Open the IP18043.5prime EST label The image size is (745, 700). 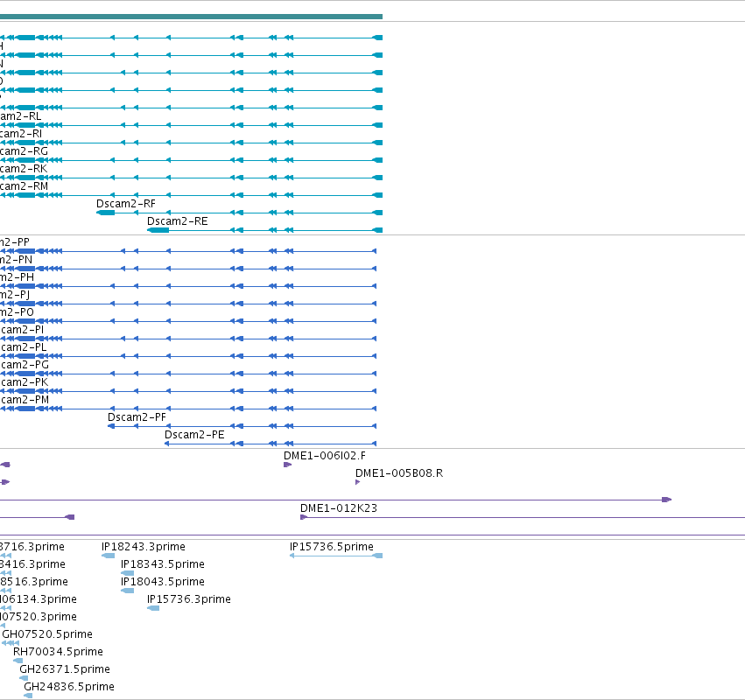tap(163, 582)
